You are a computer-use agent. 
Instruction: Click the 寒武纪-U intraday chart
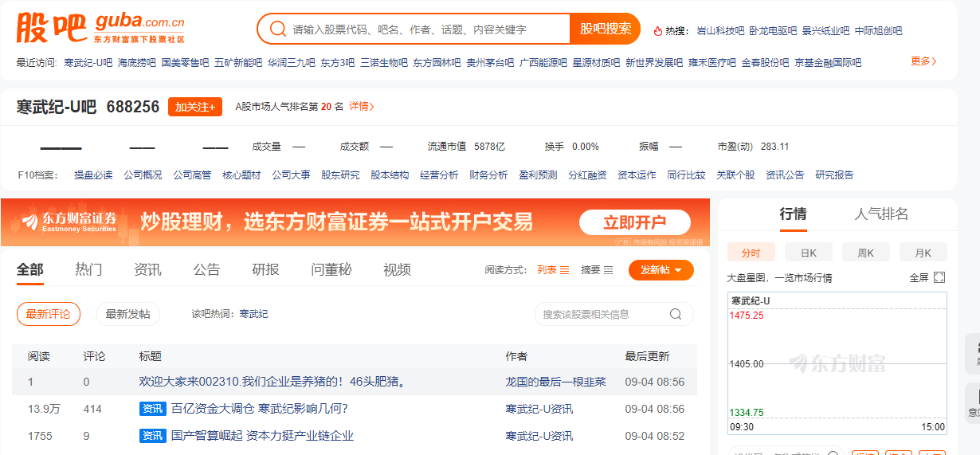click(837, 363)
